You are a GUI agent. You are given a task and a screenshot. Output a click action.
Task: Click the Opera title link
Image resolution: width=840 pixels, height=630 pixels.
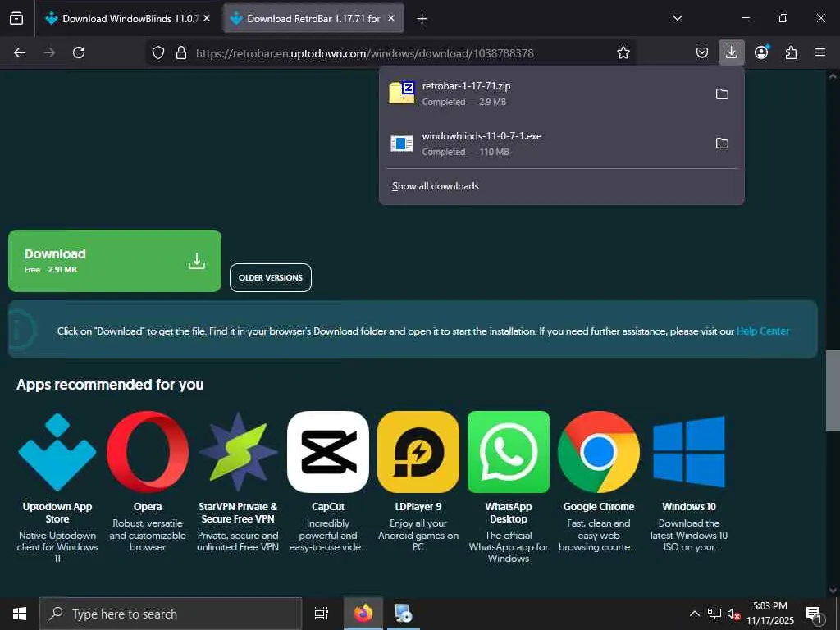[148, 507]
